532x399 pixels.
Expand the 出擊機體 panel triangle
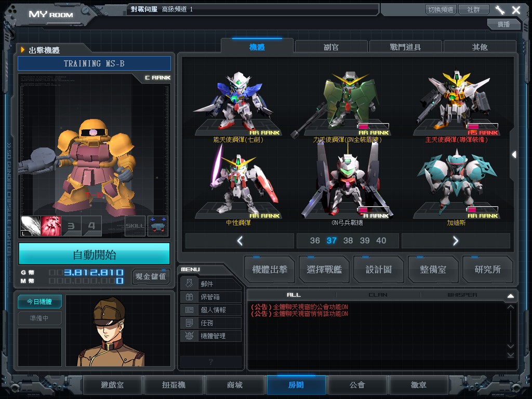pyautogui.click(x=23, y=50)
